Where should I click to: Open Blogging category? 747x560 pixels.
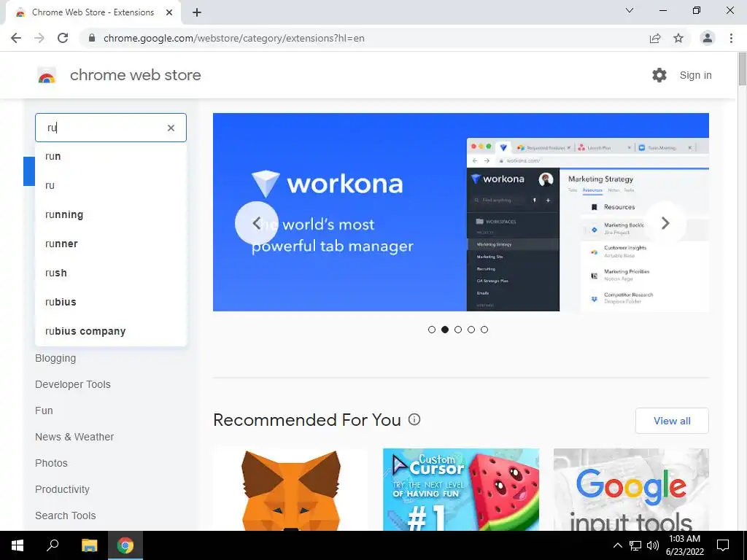tap(55, 358)
